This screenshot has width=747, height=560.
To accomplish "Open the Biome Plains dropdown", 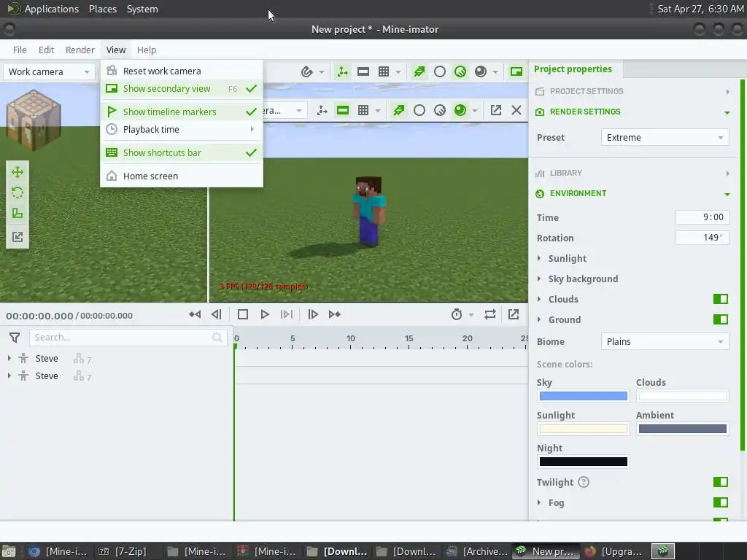I will (x=665, y=342).
